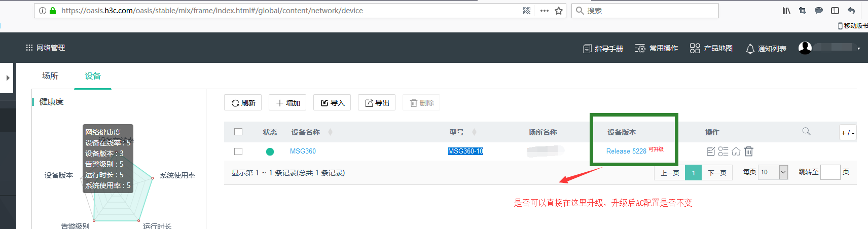This screenshot has width=868, height=229.
Task: Expand the left sidebar arrow
Action: [x=8, y=78]
